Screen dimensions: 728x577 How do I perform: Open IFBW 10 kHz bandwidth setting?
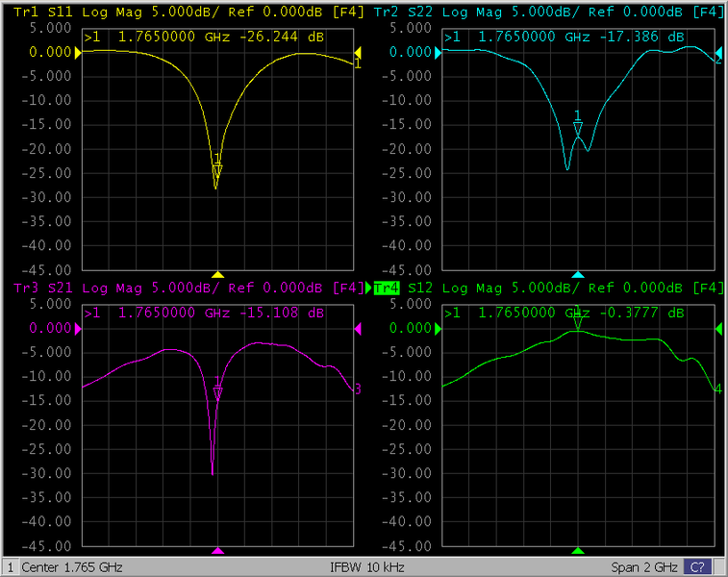click(x=363, y=567)
